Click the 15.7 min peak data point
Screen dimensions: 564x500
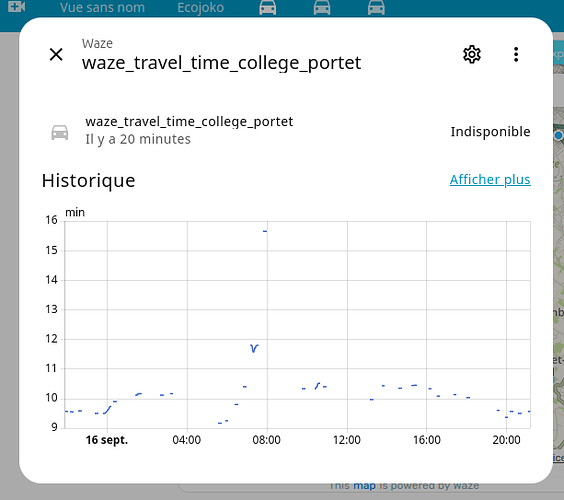265,231
